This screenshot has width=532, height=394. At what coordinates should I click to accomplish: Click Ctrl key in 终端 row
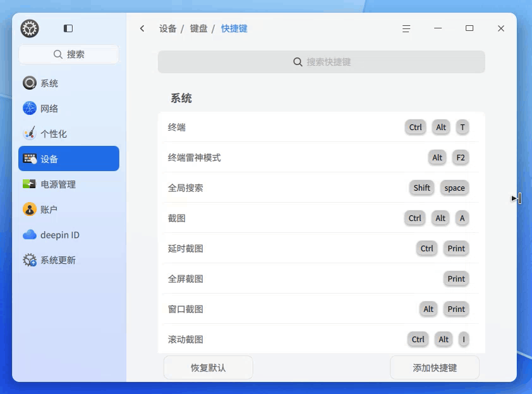[415, 127]
